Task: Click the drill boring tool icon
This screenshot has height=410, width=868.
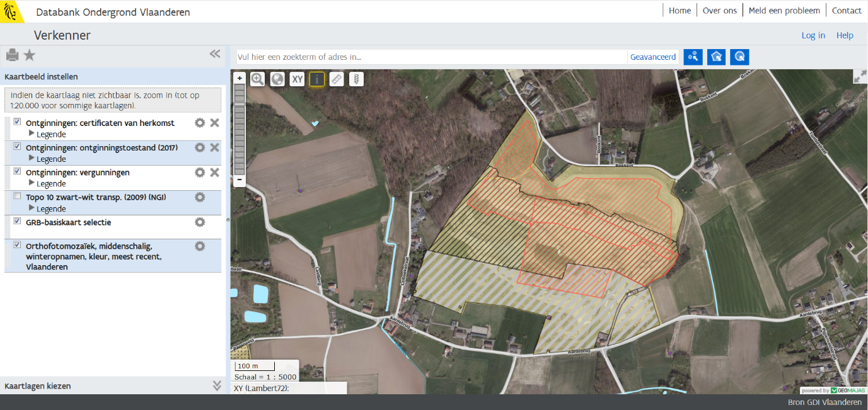Action: 356,79
